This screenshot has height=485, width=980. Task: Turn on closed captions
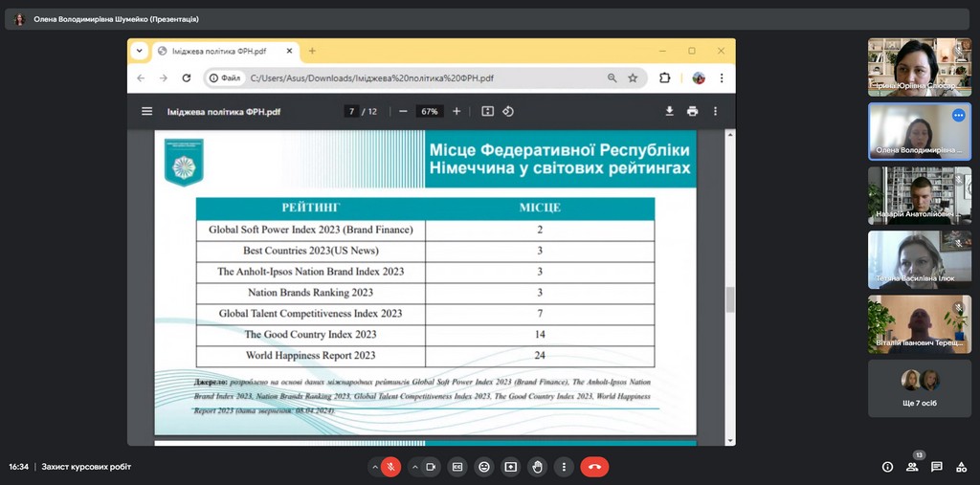click(457, 467)
